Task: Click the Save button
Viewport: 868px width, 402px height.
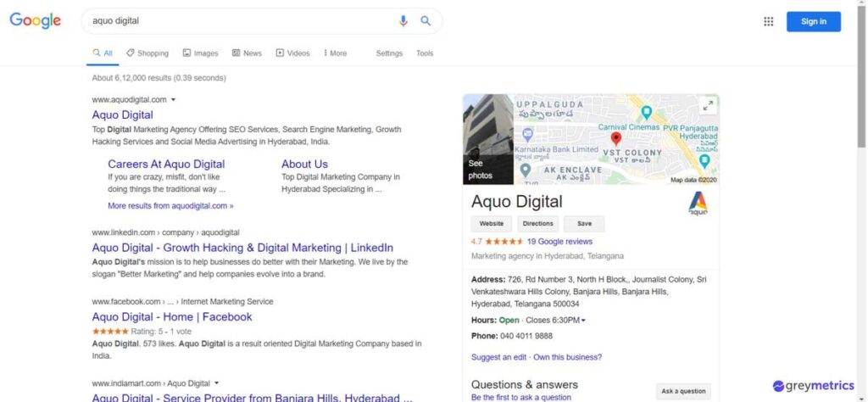Action: 584,224
